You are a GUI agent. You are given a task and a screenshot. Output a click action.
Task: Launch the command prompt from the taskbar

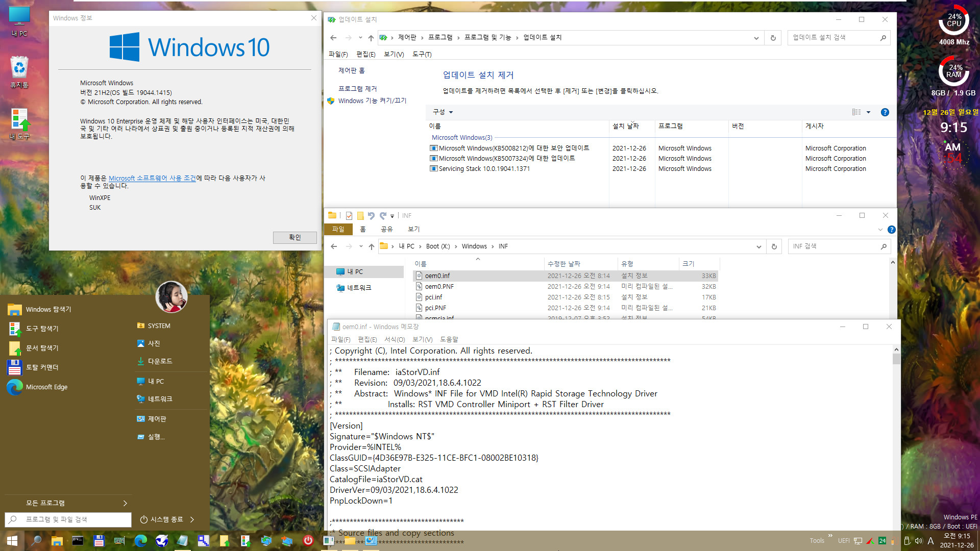click(78, 540)
